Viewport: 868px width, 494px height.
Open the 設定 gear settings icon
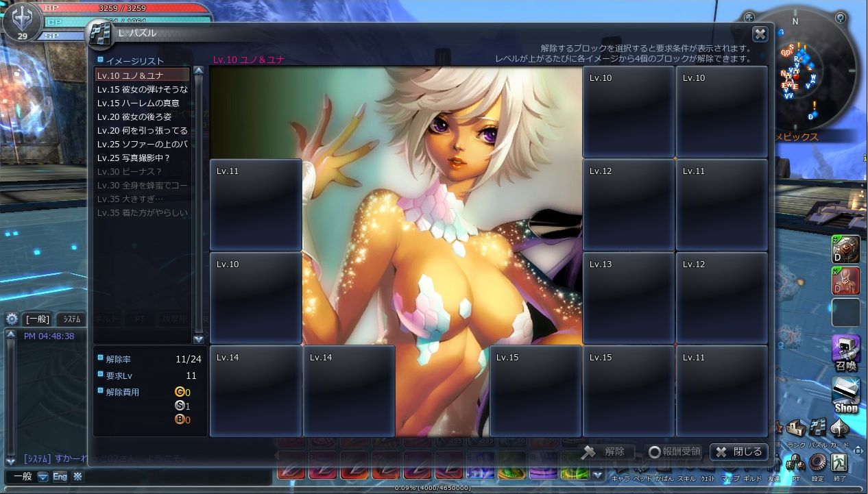(817, 464)
